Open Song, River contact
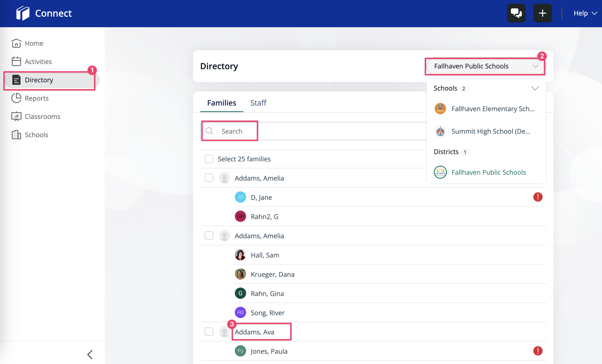602x364 pixels. 267,313
